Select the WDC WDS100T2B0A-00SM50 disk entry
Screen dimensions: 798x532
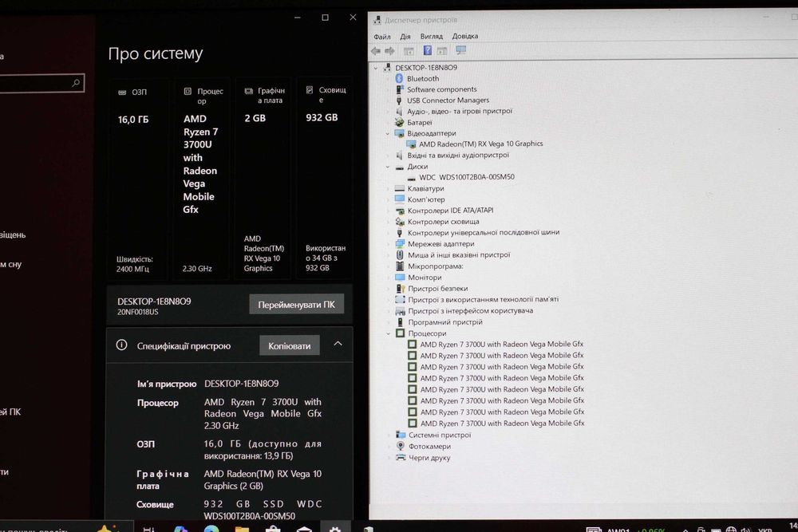(467, 177)
